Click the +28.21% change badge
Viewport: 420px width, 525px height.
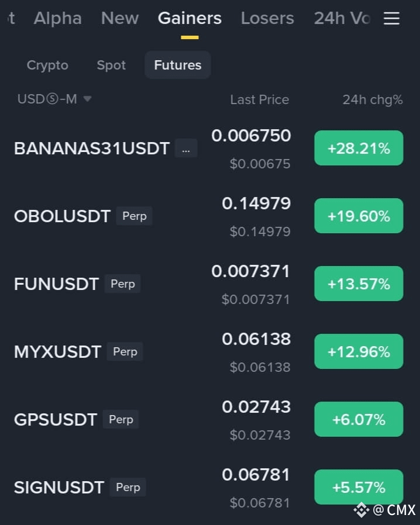359,148
